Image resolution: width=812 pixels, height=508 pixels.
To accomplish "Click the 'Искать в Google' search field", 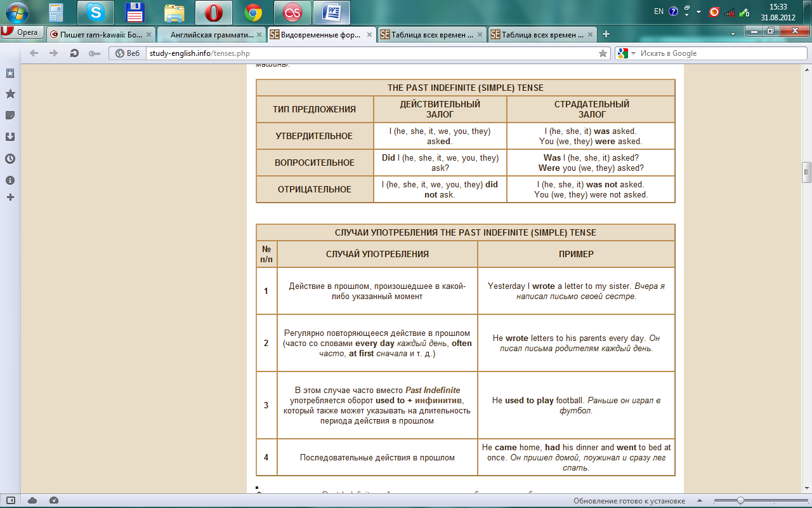I will click(720, 53).
